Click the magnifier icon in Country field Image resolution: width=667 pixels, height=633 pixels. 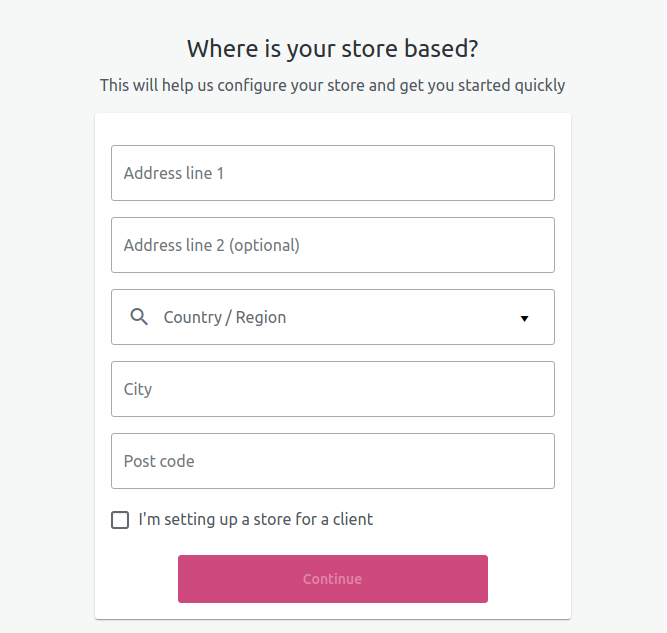coord(139,317)
